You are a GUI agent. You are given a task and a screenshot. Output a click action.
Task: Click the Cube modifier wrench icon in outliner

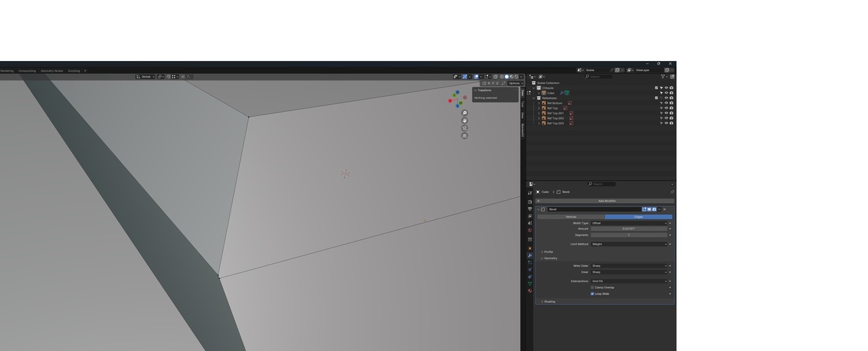point(561,93)
